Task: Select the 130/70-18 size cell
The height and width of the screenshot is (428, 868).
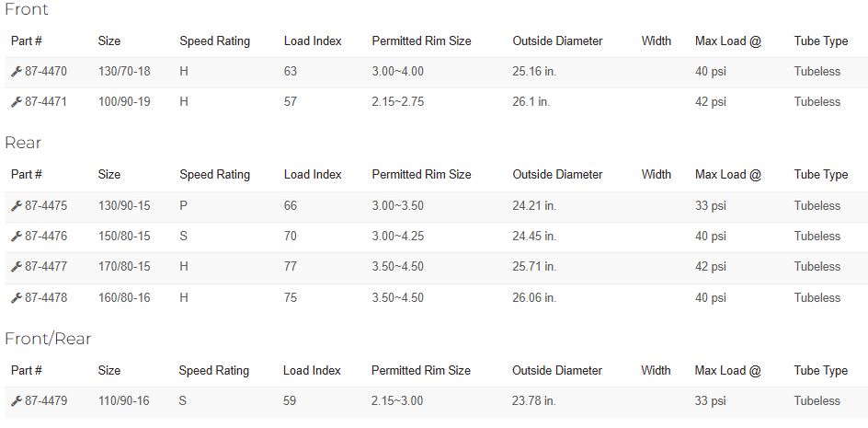Action: 124,72
